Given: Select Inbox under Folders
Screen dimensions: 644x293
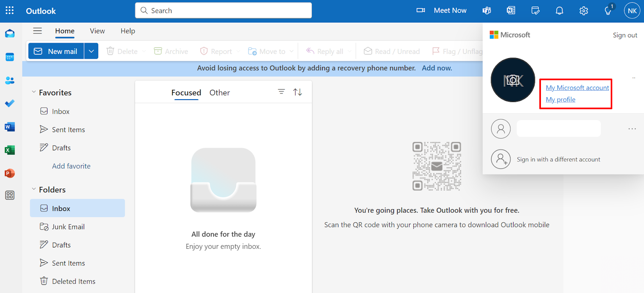Looking at the screenshot, I should 77,208.
